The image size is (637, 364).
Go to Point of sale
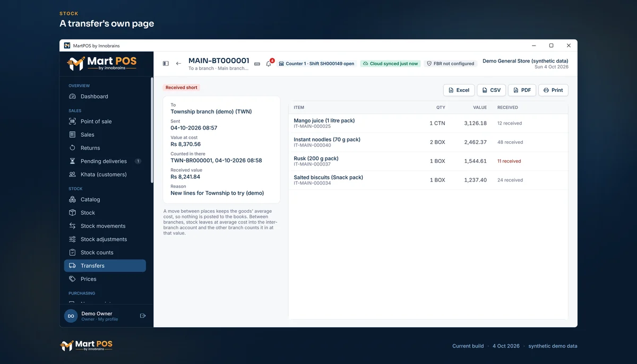(105, 122)
